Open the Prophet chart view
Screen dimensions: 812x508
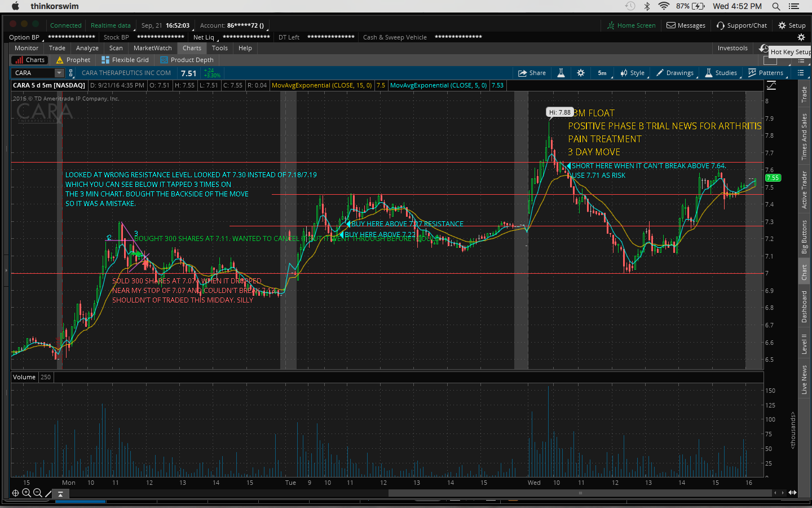73,60
